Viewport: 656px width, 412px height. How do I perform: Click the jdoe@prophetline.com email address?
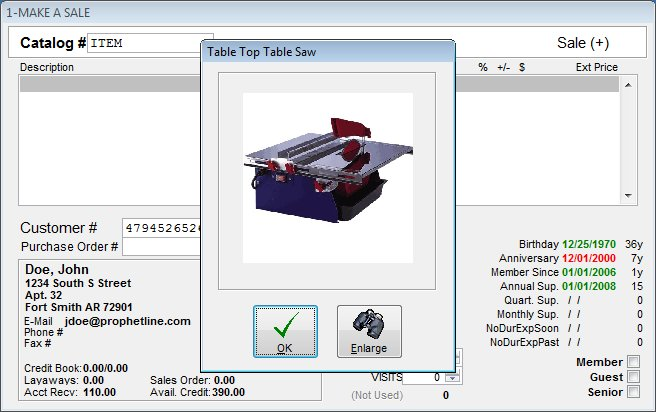coord(125,320)
